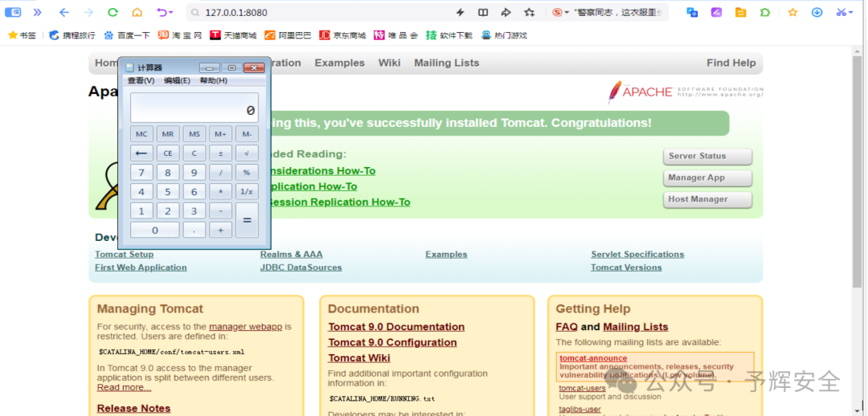Open the 书签 bookmarks star entry
868x416 pixels.
[23, 35]
